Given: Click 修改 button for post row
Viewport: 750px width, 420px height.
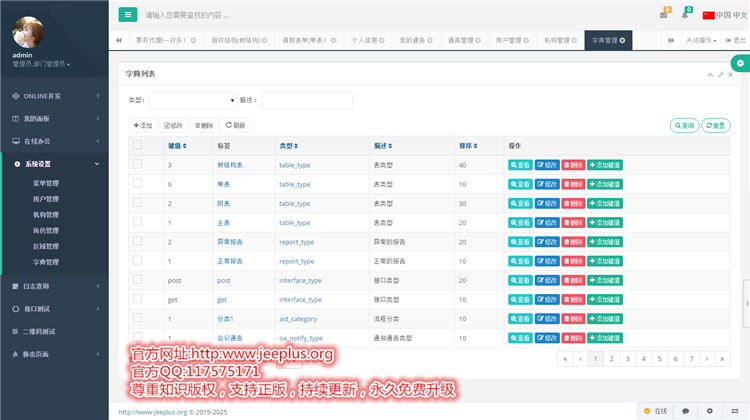Looking at the screenshot, I should (x=547, y=280).
